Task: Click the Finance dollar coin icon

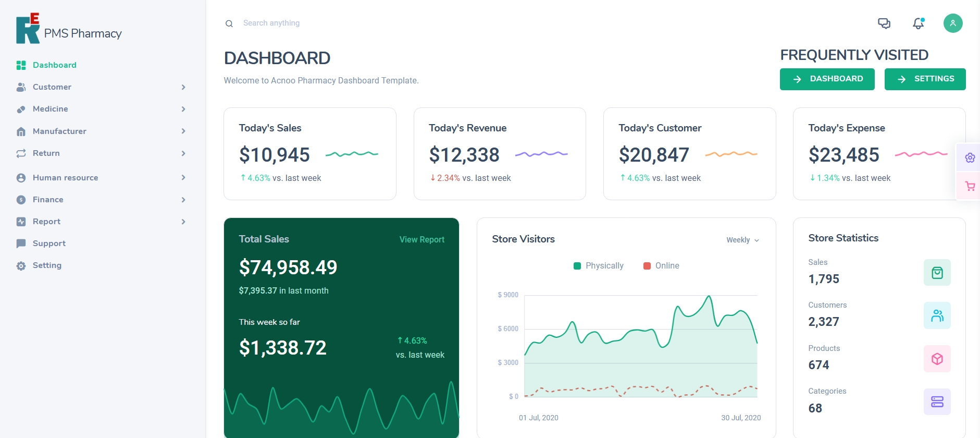Action: [21, 200]
